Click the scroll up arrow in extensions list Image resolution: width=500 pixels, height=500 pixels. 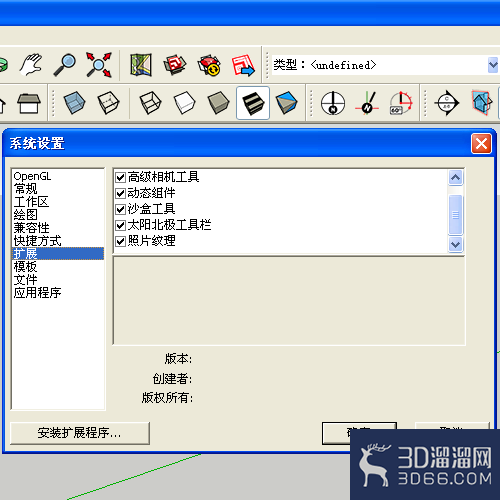tap(455, 177)
